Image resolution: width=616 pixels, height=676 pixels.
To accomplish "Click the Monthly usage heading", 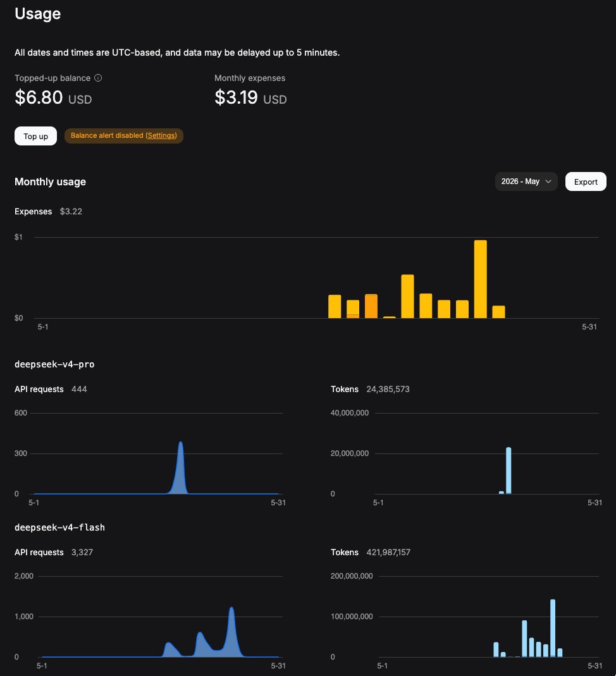I will point(50,182).
